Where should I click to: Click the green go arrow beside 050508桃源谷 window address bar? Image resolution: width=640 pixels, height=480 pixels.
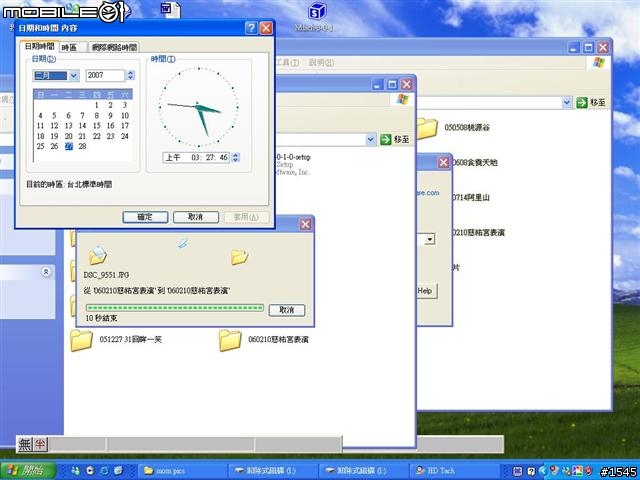point(582,102)
